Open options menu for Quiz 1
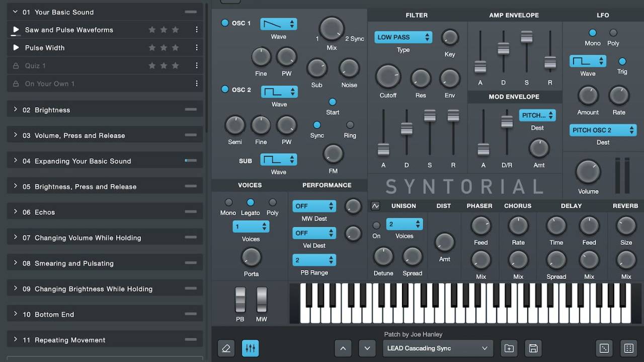This screenshot has height=362, width=644. tap(197, 66)
